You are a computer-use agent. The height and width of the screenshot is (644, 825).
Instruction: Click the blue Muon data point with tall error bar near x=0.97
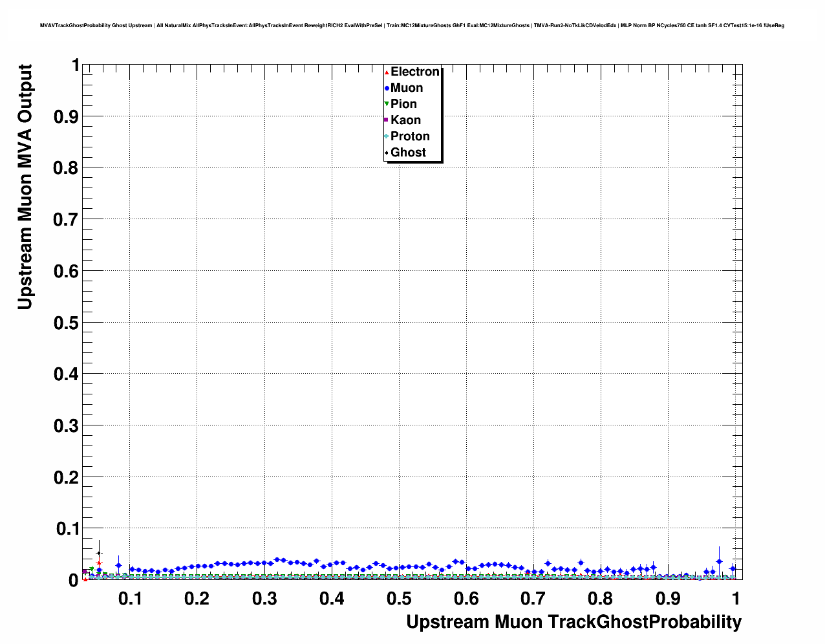coord(719,561)
